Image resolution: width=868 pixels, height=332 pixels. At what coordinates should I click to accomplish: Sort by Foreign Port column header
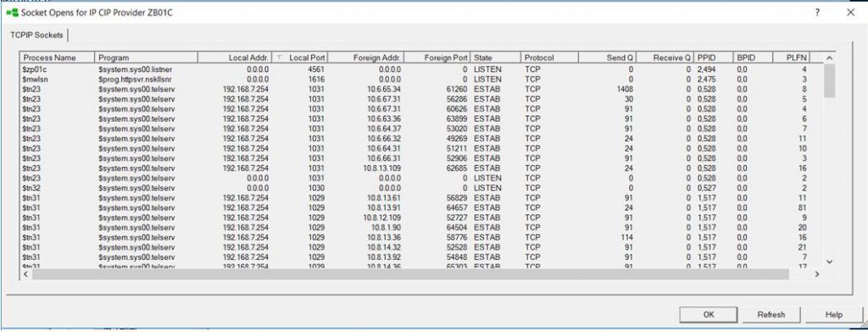tap(437, 58)
